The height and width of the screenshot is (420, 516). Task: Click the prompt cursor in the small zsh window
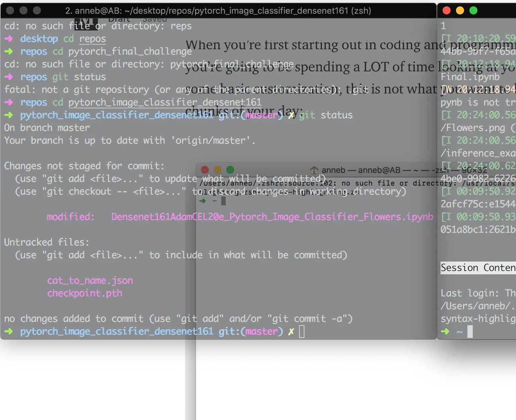click(x=224, y=201)
